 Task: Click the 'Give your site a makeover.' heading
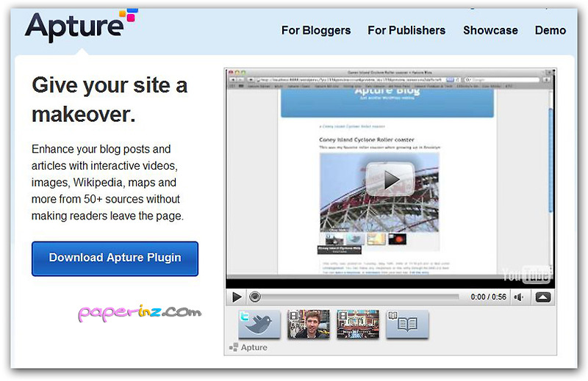point(110,100)
